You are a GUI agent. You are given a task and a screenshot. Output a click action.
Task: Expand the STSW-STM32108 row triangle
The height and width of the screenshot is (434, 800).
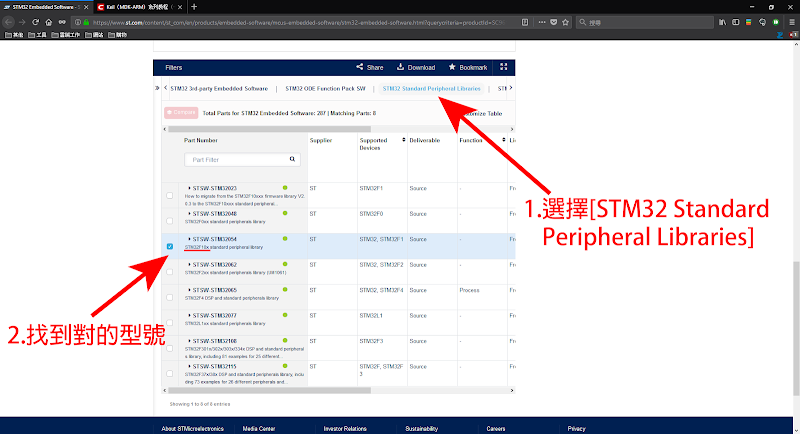189,341
